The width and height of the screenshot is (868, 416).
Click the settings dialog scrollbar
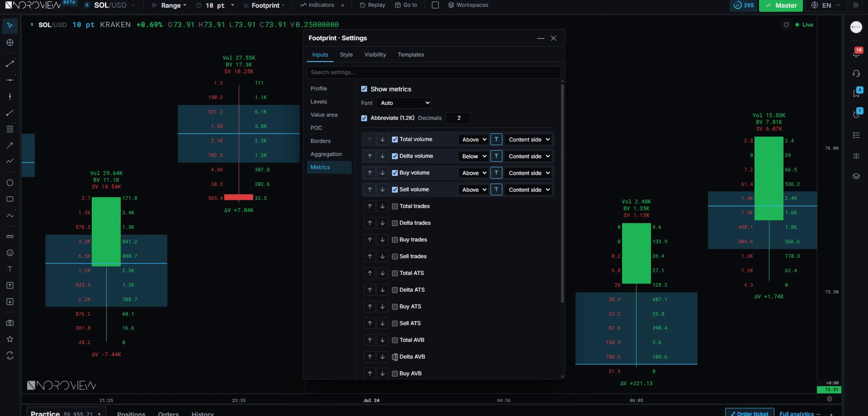[562, 193]
